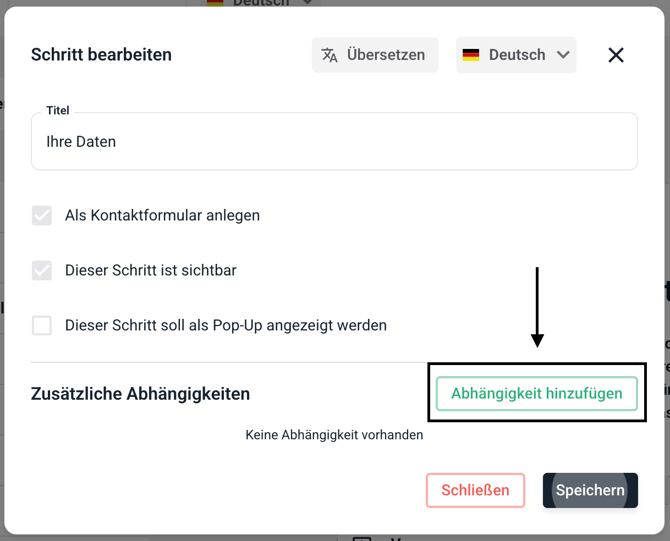Uncheck the Dieser Schritt ist sichtbar checkbox

pos(42,270)
